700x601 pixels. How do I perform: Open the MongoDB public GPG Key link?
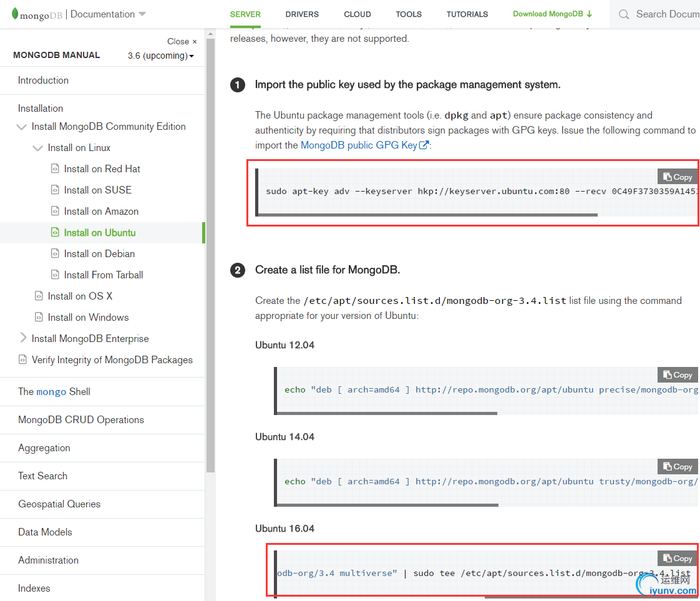click(x=364, y=145)
